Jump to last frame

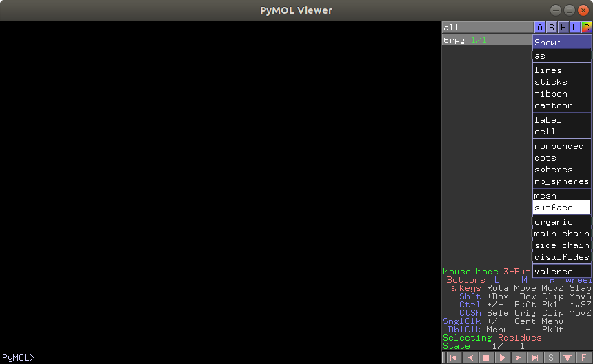(535, 358)
